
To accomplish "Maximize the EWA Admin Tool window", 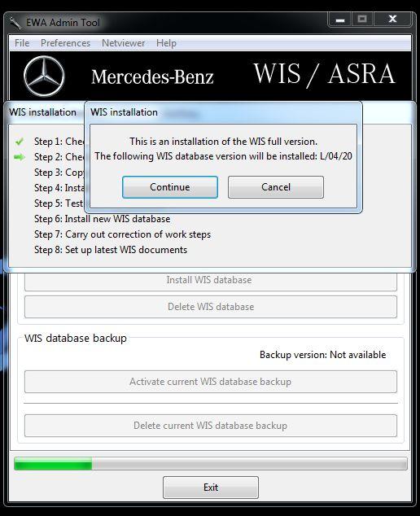I will 362,20.
